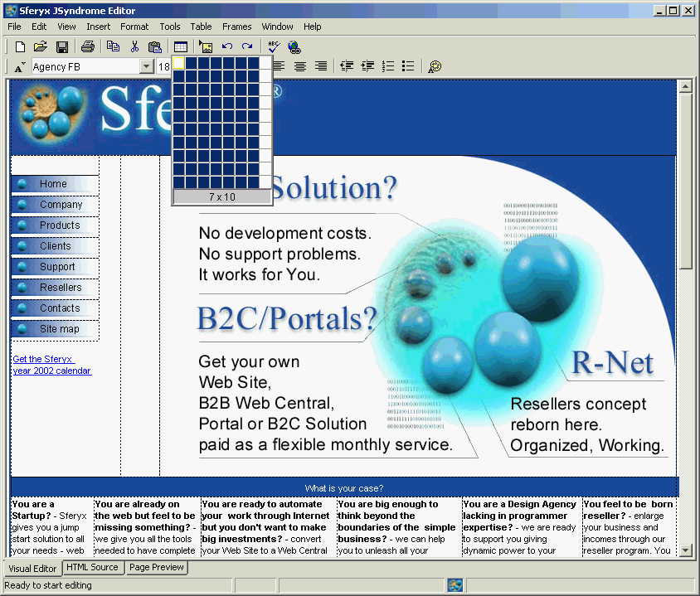Click the 'Resellers concept' text line

click(x=578, y=405)
